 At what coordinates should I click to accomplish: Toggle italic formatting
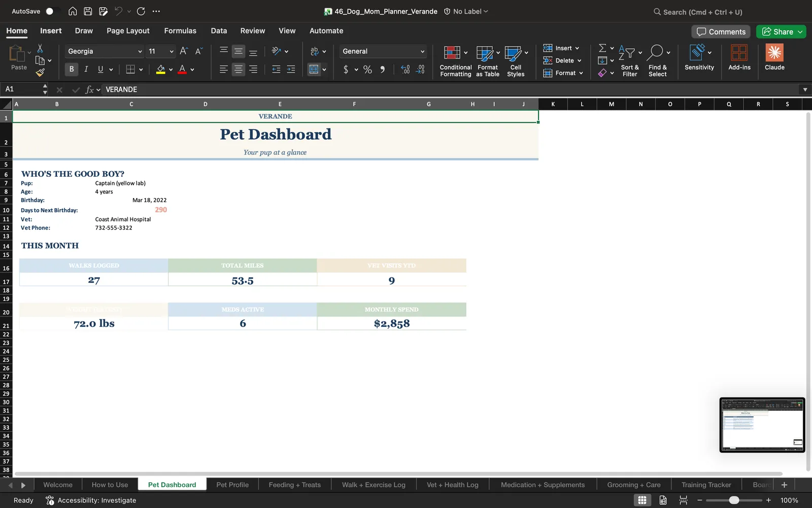pos(86,69)
